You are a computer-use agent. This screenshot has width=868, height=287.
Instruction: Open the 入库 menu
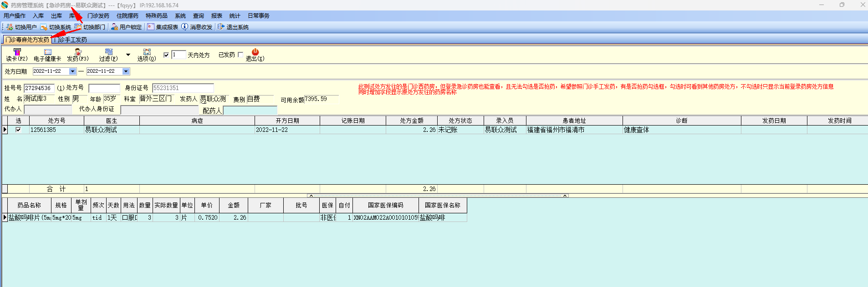click(38, 16)
